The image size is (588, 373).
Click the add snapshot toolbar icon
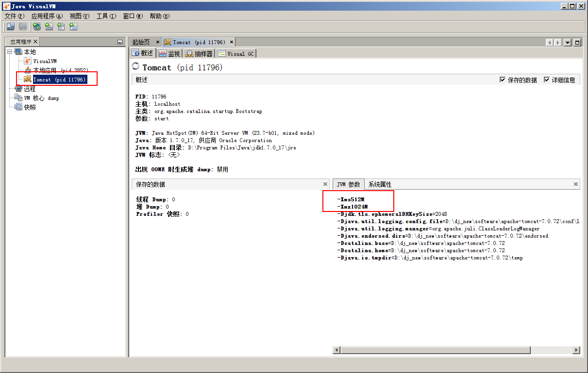(x=73, y=26)
